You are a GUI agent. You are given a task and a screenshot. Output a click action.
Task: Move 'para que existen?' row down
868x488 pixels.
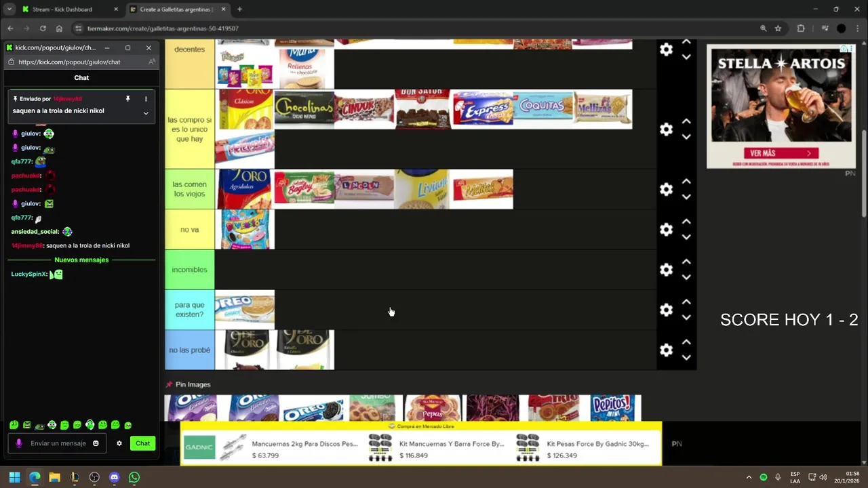[x=686, y=317]
